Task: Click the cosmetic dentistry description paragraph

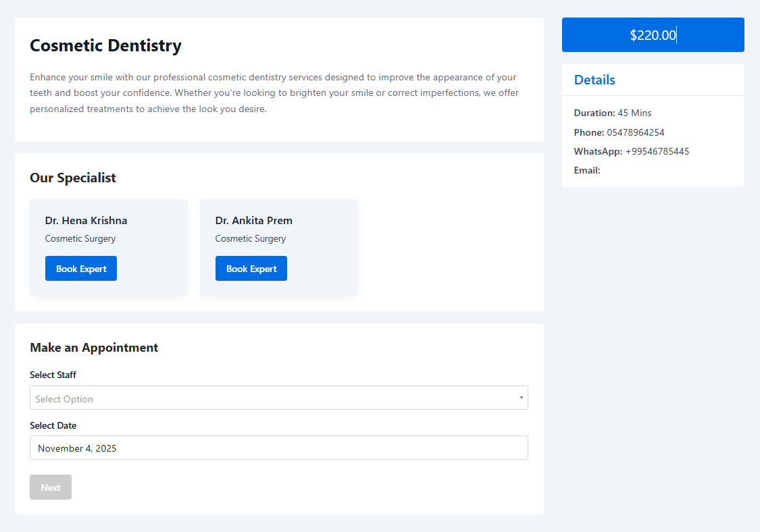Action: tap(274, 93)
